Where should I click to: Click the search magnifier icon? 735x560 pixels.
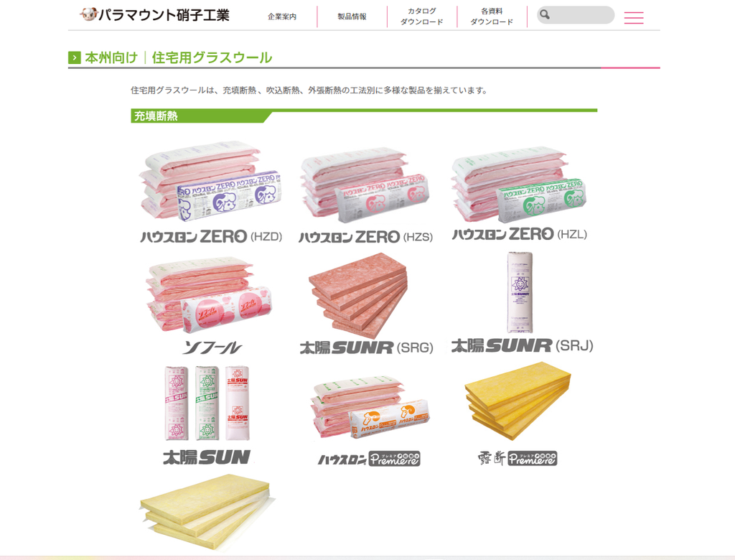coord(544,15)
